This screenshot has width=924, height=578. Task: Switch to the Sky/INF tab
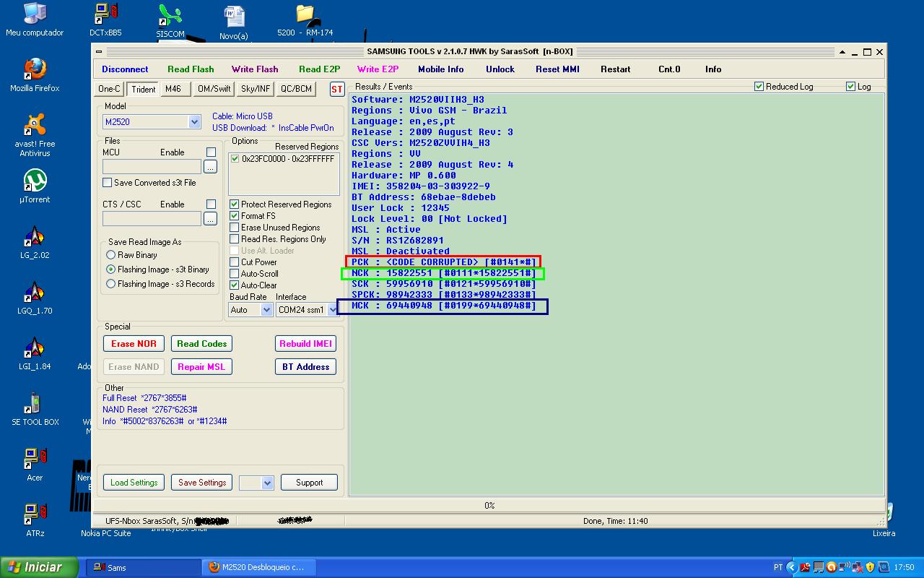point(256,89)
